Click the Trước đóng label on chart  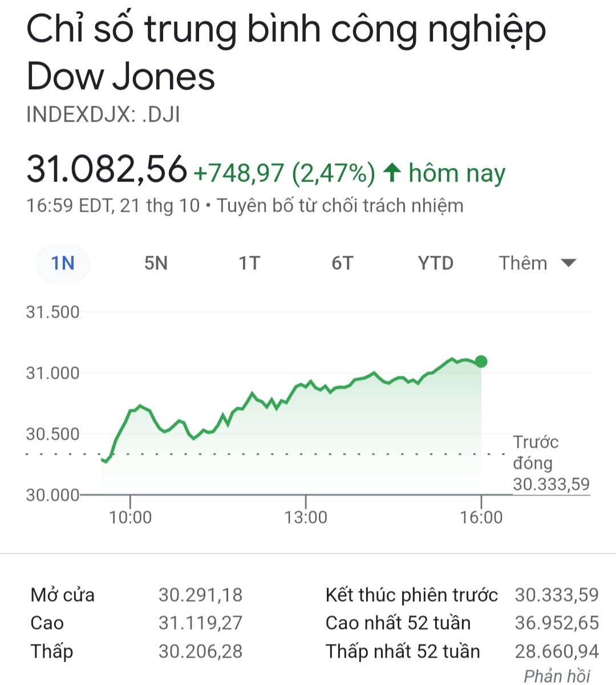(535, 452)
